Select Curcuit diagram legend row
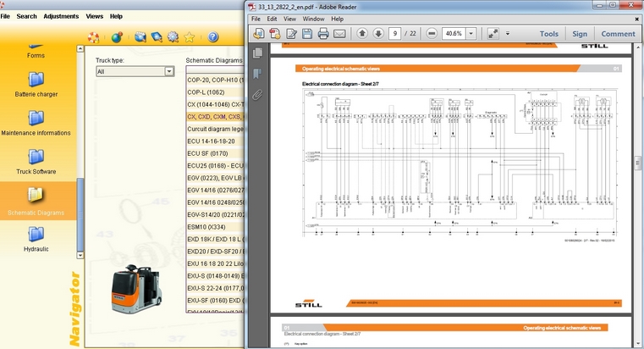The image size is (644, 349). click(x=215, y=129)
